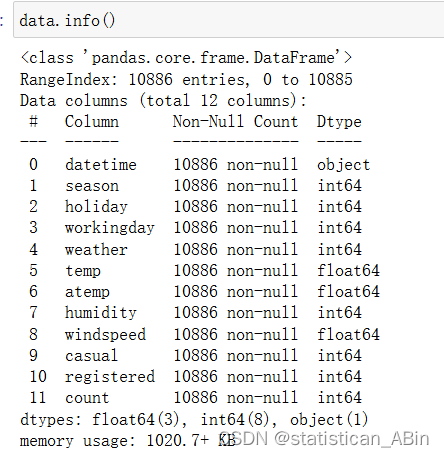
Task: Select the 'temp' column name
Action: click(x=83, y=271)
